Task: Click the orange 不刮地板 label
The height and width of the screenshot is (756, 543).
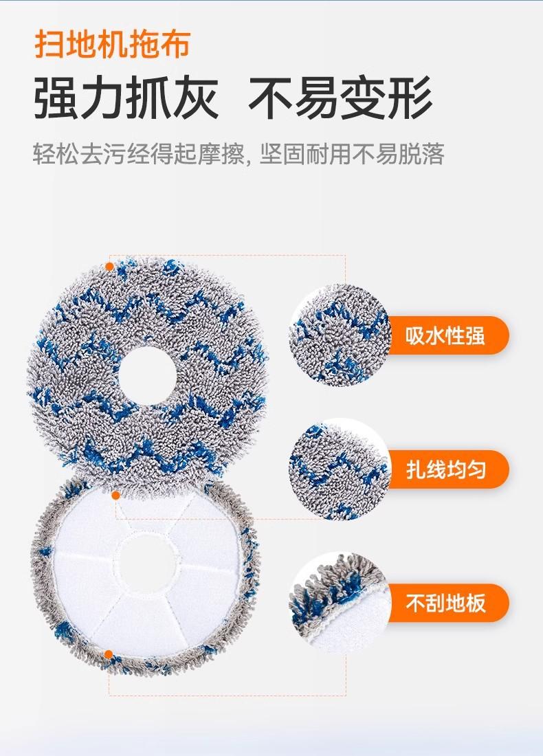Action: click(447, 603)
